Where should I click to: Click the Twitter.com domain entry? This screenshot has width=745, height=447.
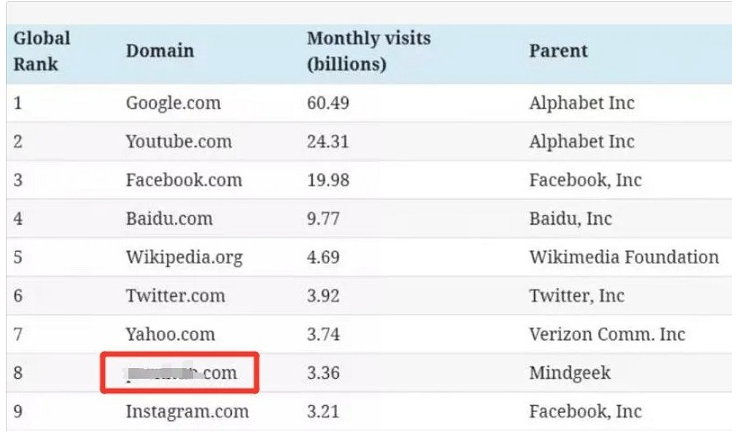click(x=175, y=296)
